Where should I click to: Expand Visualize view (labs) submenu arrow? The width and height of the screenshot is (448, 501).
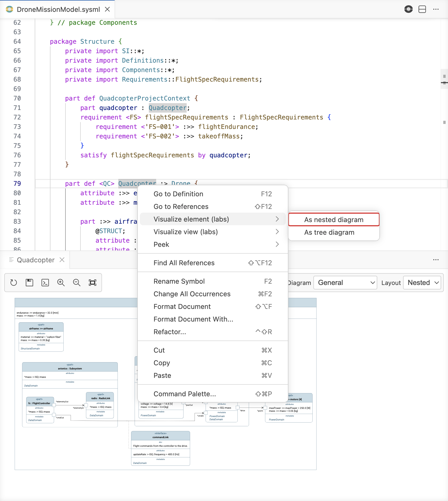tap(277, 232)
